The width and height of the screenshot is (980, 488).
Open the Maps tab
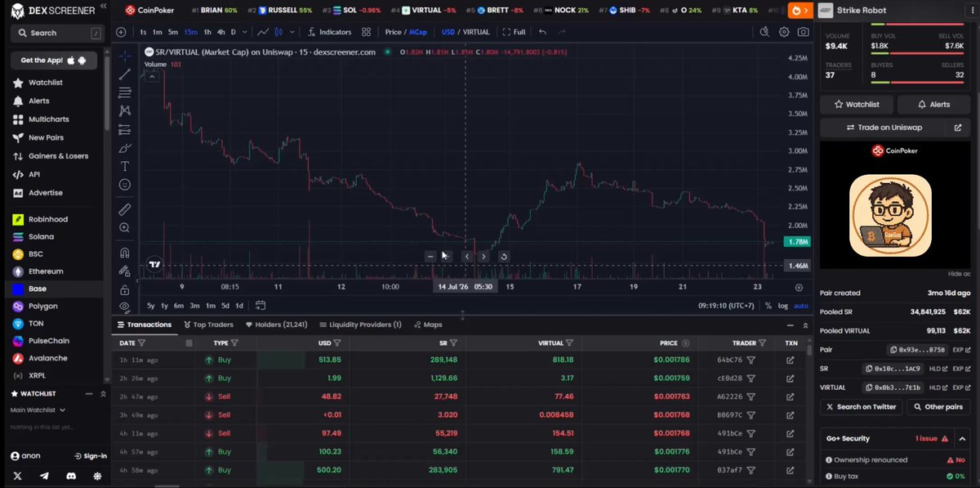427,325
